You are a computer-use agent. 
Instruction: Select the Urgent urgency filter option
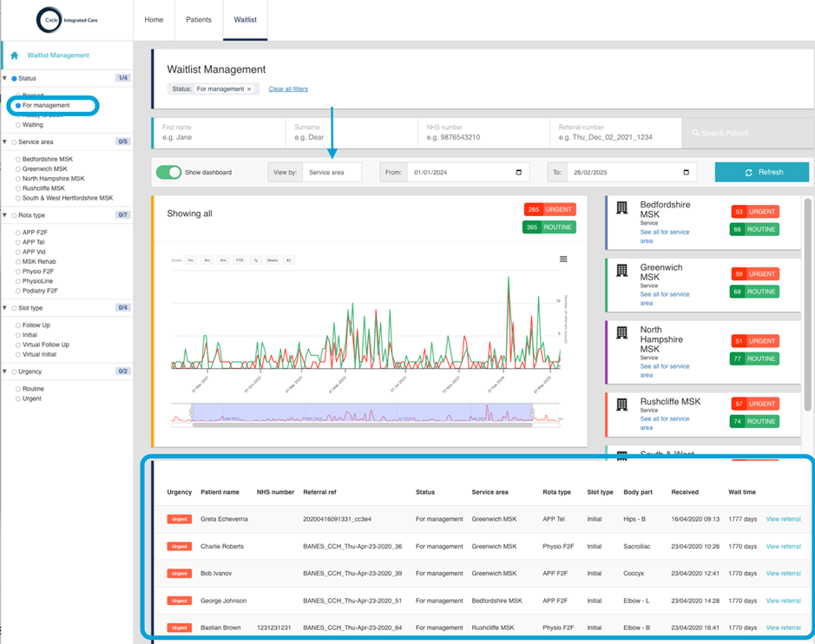coord(18,398)
